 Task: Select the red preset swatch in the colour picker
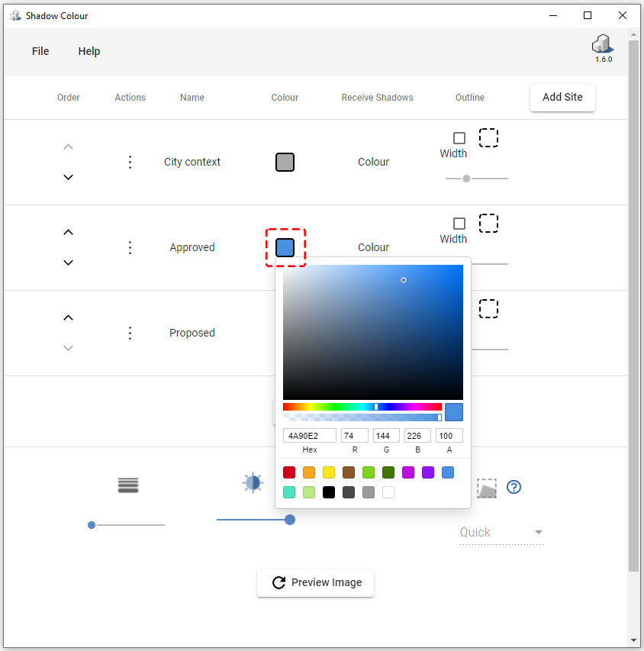pos(289,472)
